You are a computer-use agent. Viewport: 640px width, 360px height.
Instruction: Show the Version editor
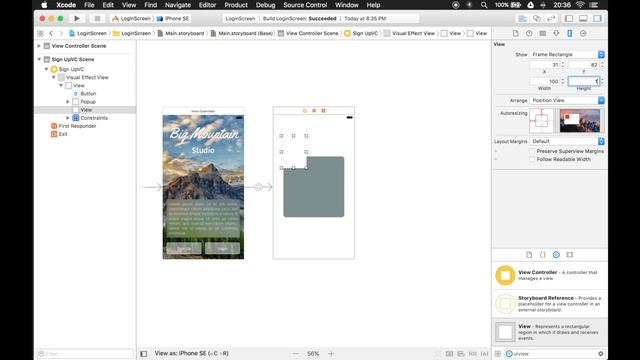coord(551,18)
